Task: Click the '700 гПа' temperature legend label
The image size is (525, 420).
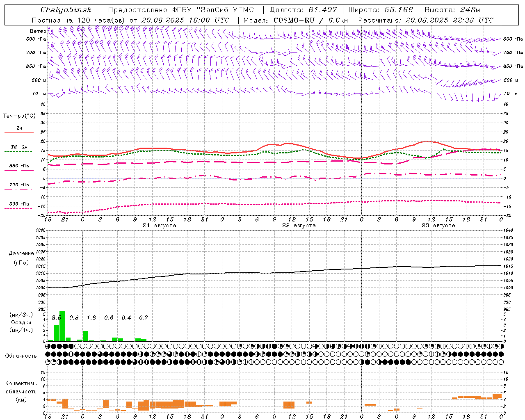Action: pos(19,185)
